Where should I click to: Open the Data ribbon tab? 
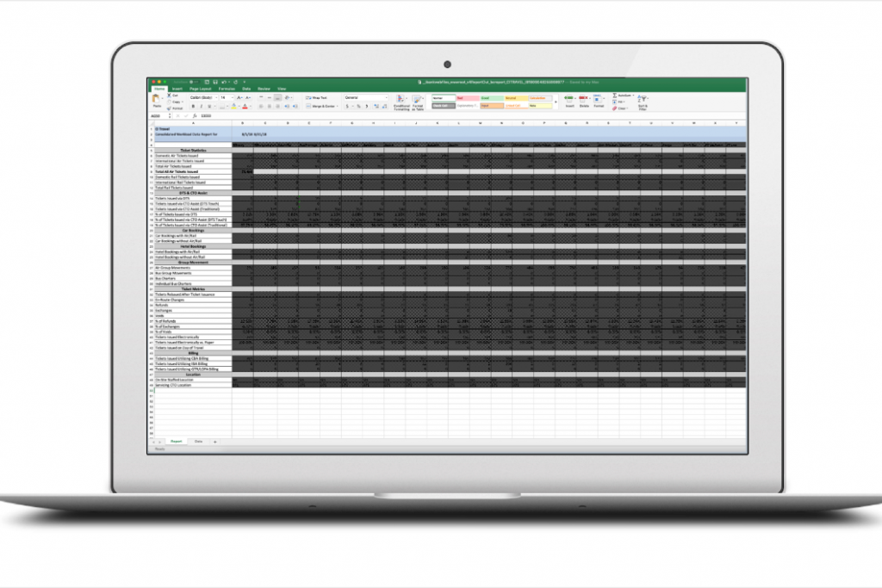tap(246, 89)
